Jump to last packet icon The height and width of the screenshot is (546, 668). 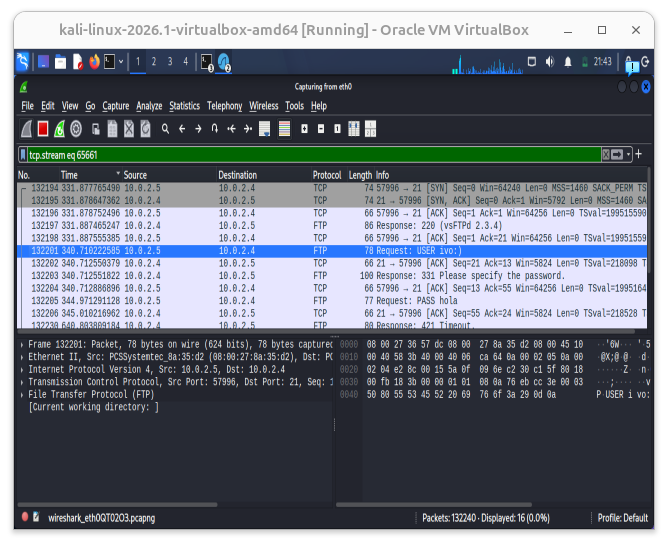tap(248, 129)
